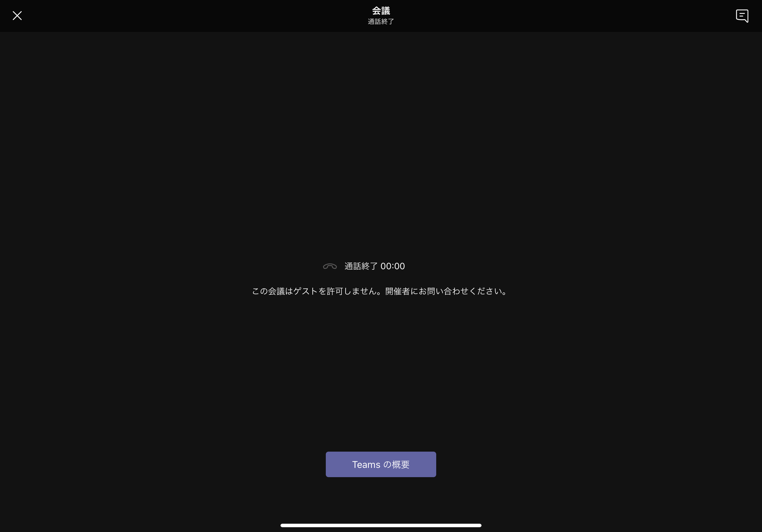Click the phone ended status icon
Image resolution: width=762 pixels, height=532 pixels.
pos(330,266)
